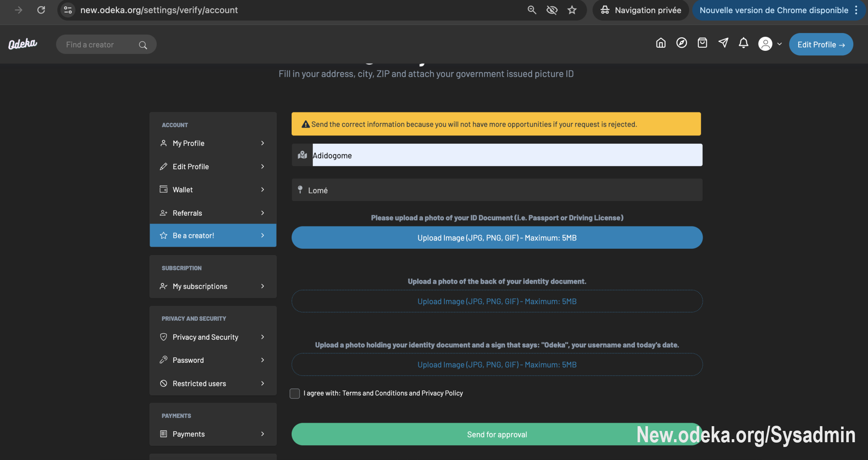View notifications bell icon
This screenshot has height=460, width=868.
pos(743,43)
